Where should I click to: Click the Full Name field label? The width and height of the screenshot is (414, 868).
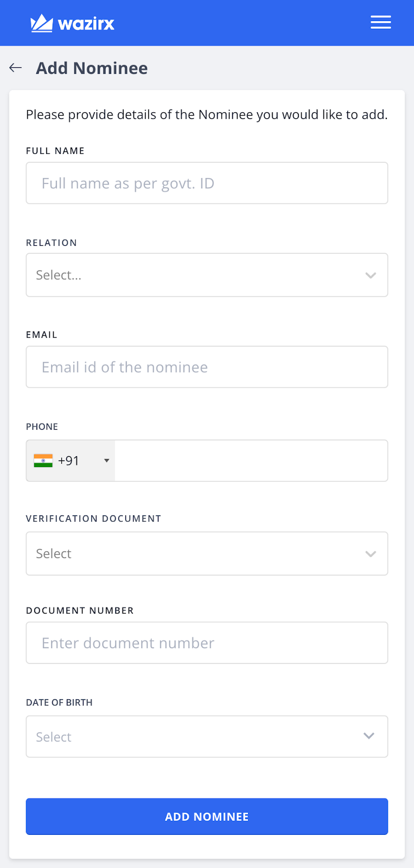click(55, 151)
